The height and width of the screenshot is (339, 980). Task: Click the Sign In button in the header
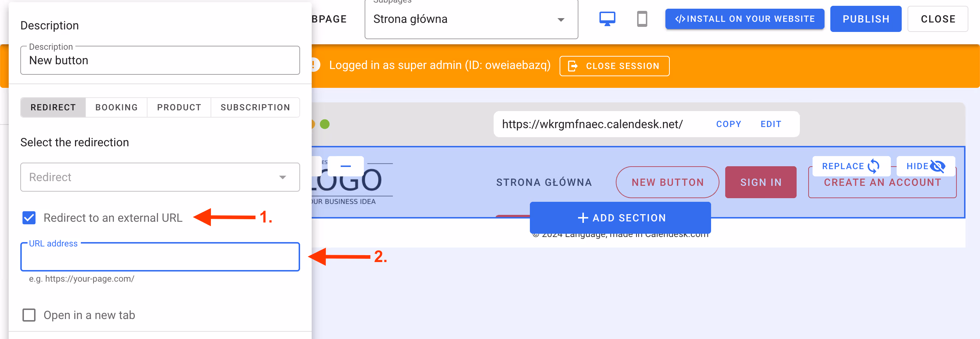tap(760, 182)
